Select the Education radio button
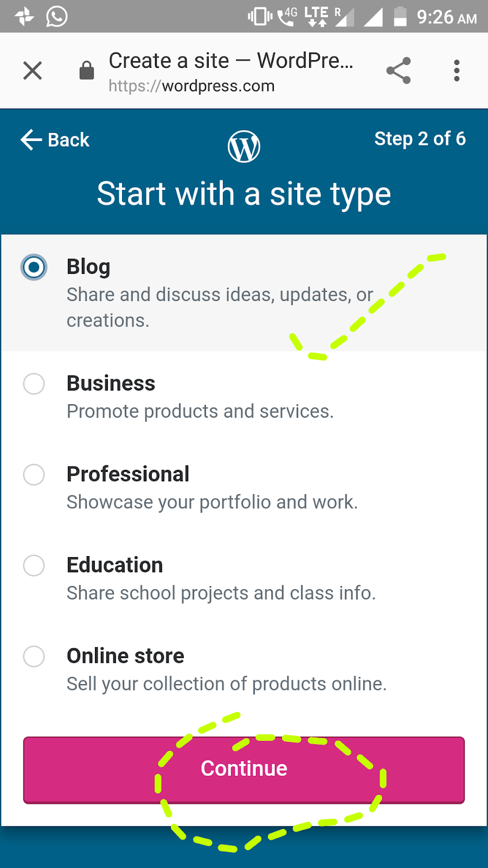This screenshot has height=868, width=488. point(34,566)
